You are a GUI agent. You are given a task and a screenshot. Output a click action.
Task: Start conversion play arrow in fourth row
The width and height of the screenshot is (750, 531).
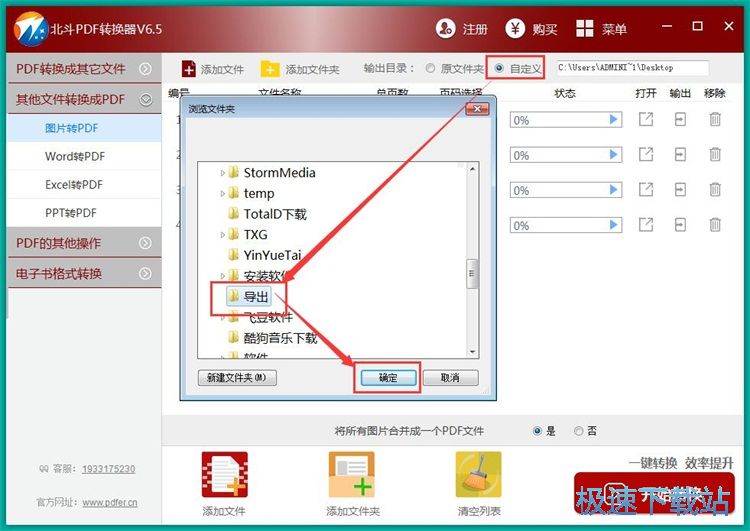[x=614, y=225]
